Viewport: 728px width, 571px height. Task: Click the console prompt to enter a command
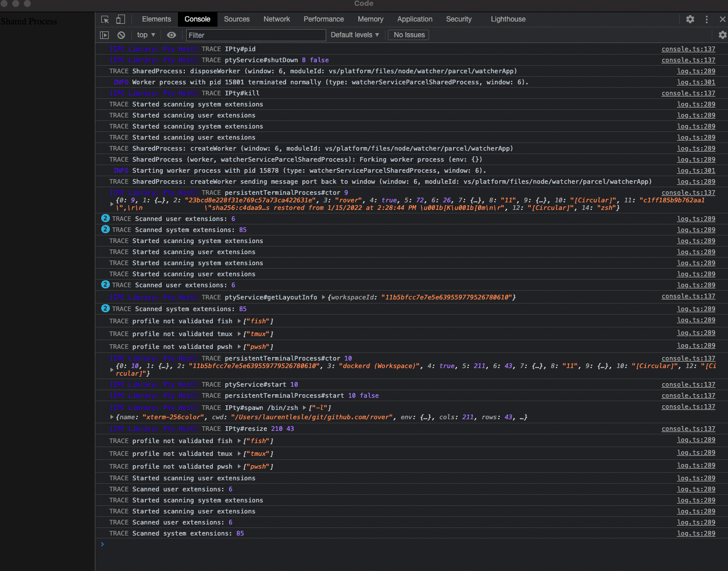coord(233,545)
